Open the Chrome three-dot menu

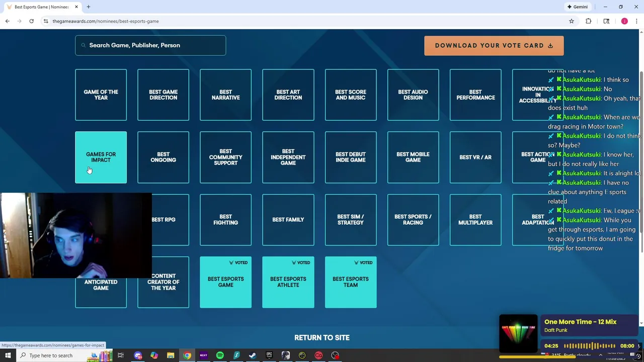[x=636, y=21]
